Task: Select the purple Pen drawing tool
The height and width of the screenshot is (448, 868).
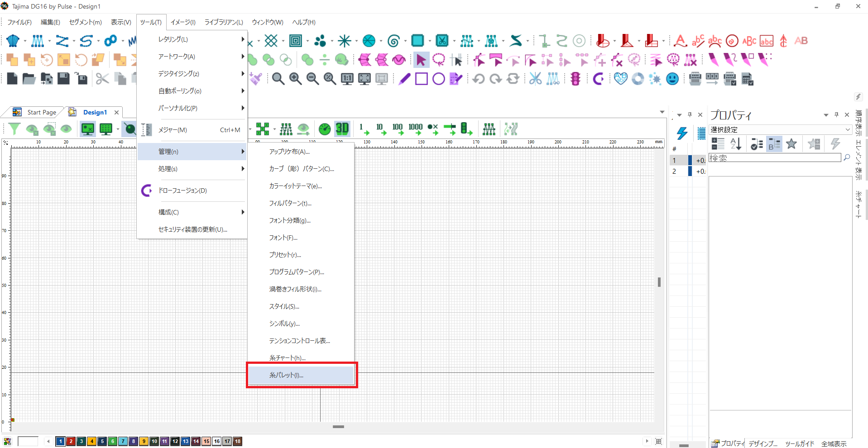Action: pos(404,79)
